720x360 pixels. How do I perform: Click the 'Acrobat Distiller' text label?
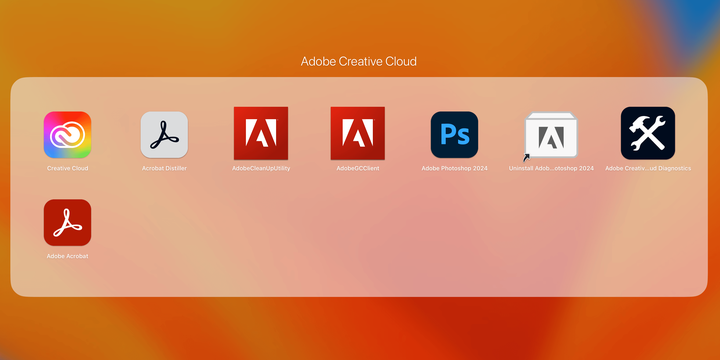point(164,169)
